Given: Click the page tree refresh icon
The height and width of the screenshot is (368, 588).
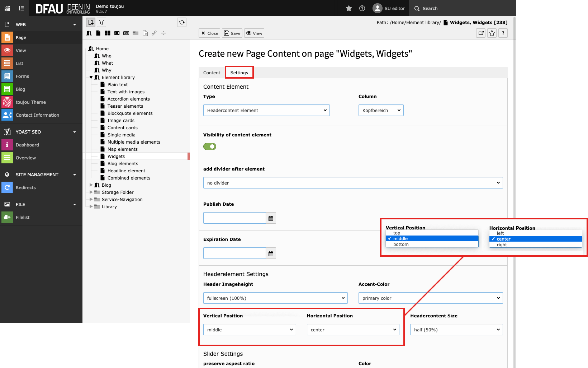Looking at the screenshot, I should [x=182, y=22].
